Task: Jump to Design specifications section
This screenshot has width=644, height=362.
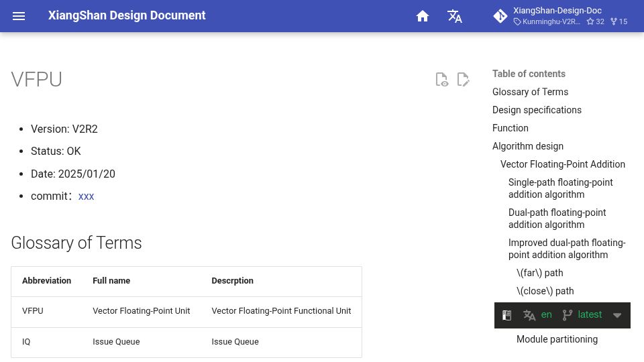Action: (x=537, y=110)
